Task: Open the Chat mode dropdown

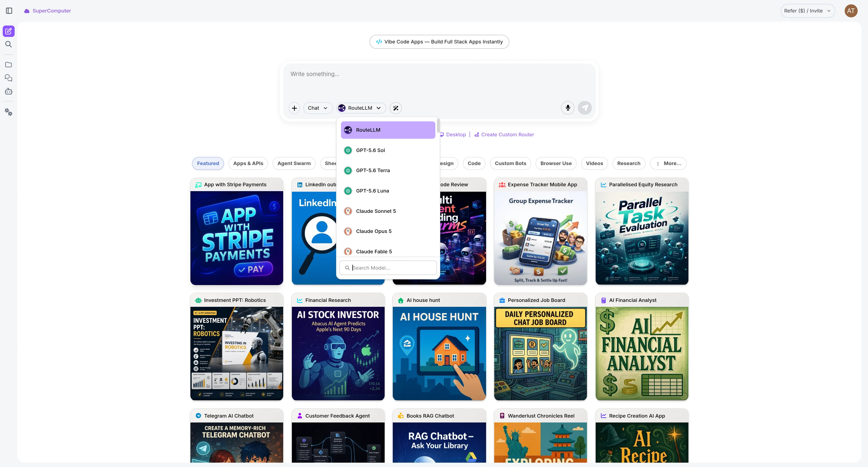Action: pos(318,108)
